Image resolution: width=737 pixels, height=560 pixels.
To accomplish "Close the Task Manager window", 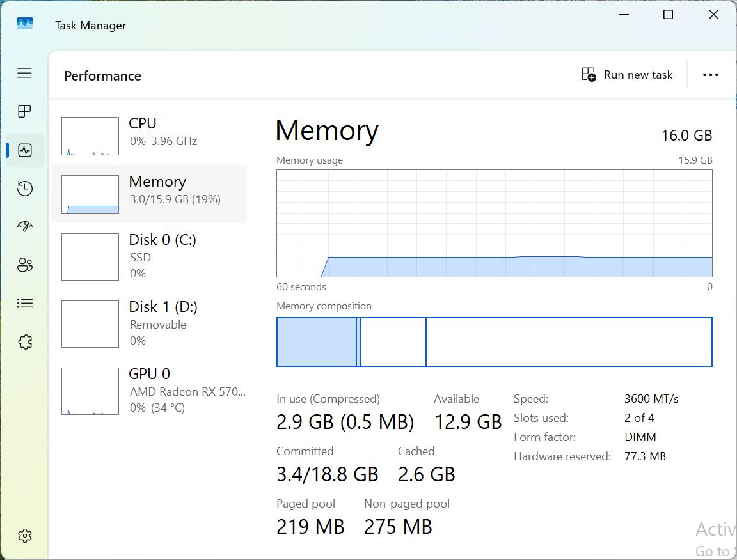I will click(x=713, y=15).
